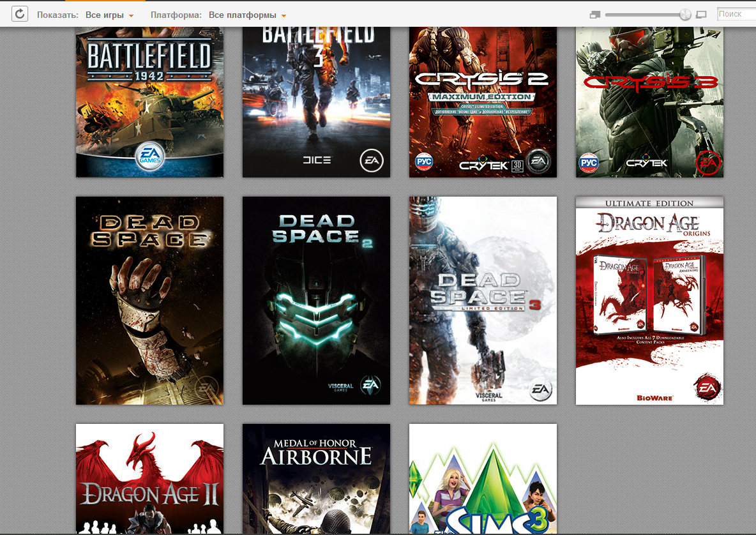
Task: Select The Sims 3 game cover
Action: pos(483,479)
